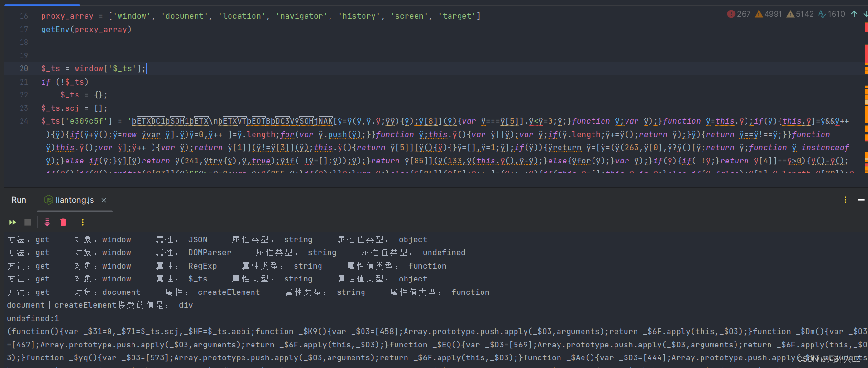Close the liantong.js run tab
This screenshot has width=868, height=368.
(x=104, y=200)
